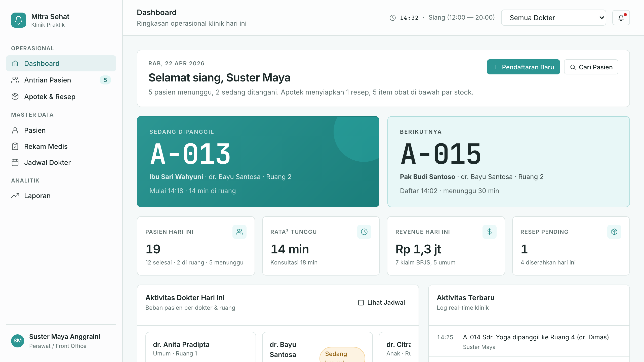Click the clock icon beside 14:32
This screenshot has height=362, width=644.
pyautogui.click(x=392, y=18)
